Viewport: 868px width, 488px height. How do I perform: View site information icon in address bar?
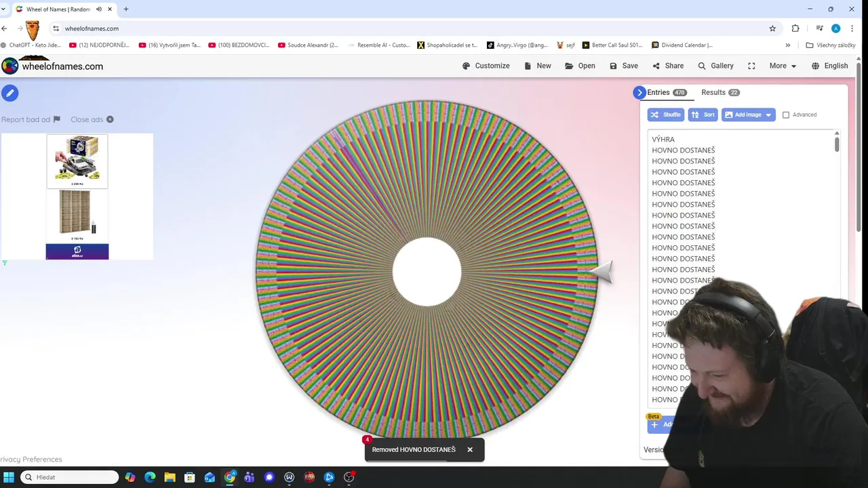pos(56,28)
